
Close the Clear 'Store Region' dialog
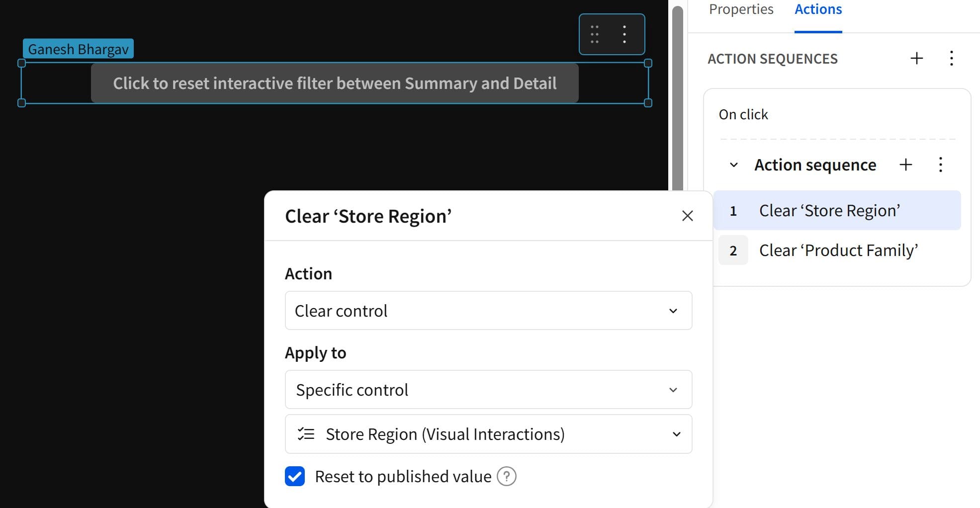[x=687, y=216]
